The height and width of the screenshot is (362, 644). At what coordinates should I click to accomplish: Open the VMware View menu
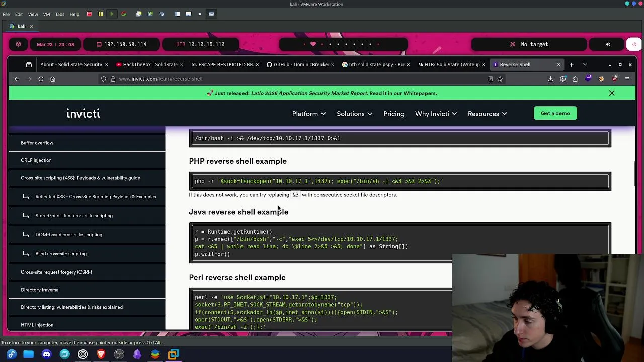coord(33,14)
